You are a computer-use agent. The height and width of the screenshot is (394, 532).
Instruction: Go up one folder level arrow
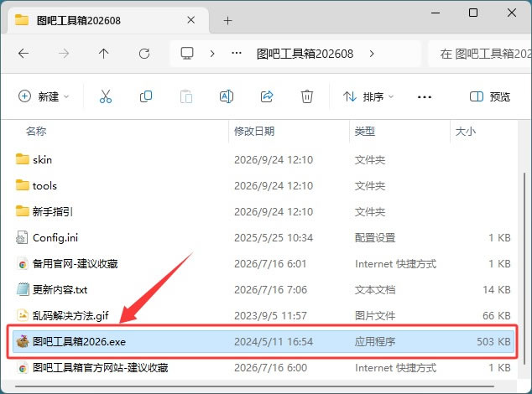tap(103, 54)
